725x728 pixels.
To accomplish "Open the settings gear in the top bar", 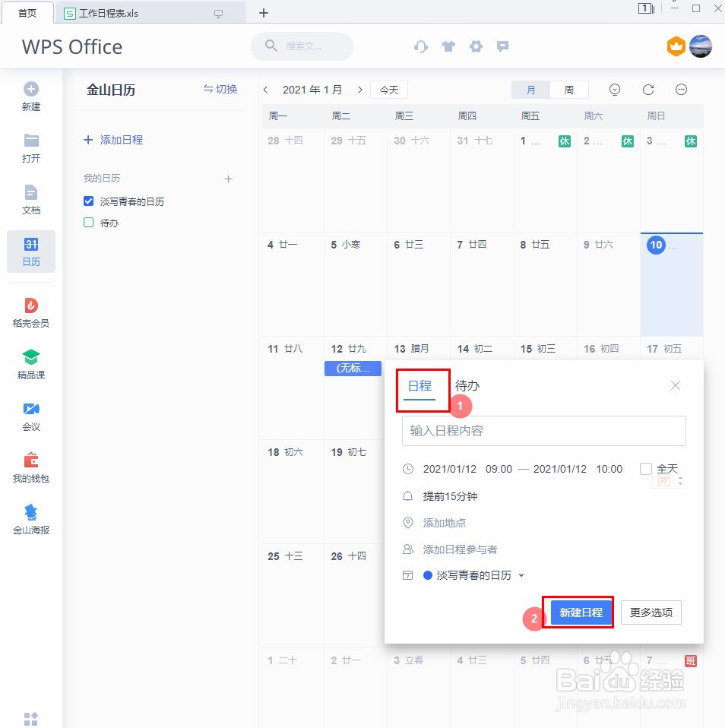I will [x=476, y=46].
